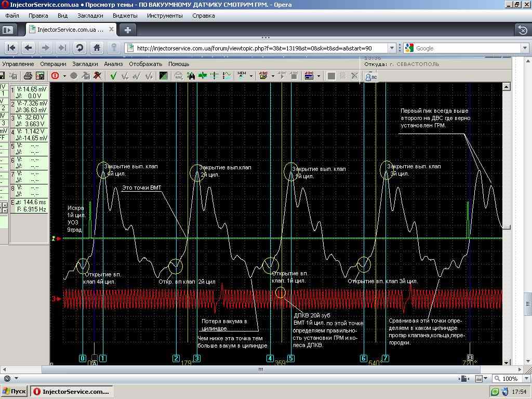The height and width of the screenshot is (399, 532).
Task: Click the printer icon in oscilloscope toolbar
Action: point(28,76)
